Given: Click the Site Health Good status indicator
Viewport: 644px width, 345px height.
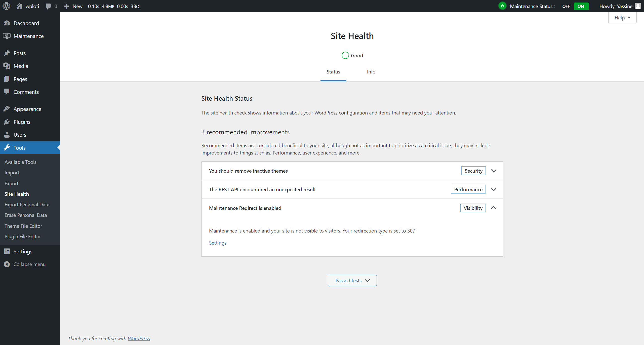Looking at the screenshot, I should pyautogui.click(x=352, y=55).
